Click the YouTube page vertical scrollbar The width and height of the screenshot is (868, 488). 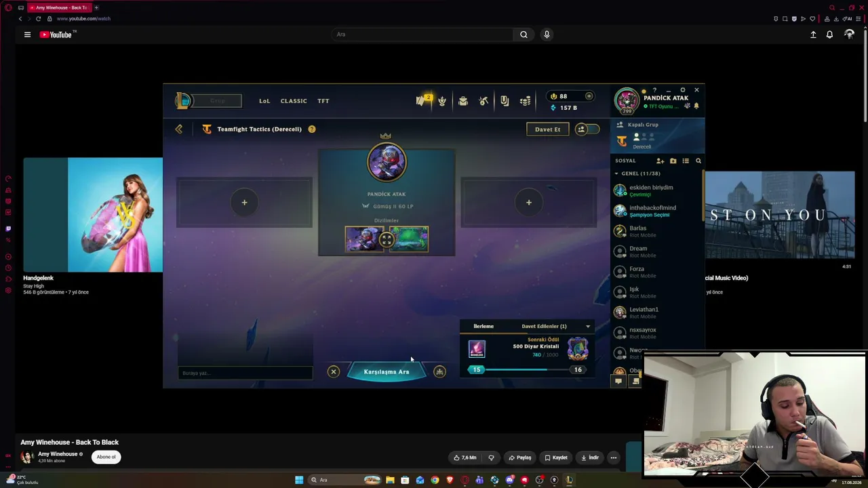click(x=865, y=75)
